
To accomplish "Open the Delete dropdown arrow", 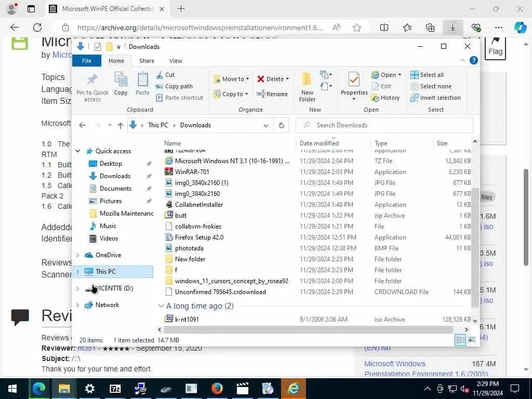I will point(287,79).
